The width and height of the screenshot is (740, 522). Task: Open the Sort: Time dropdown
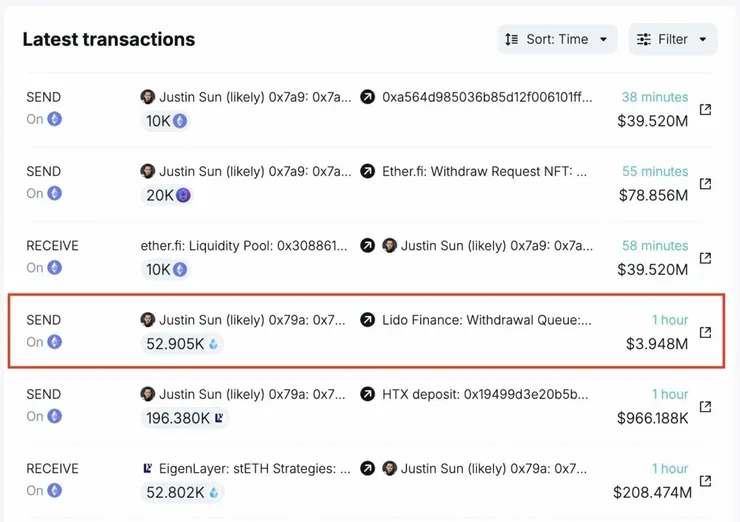(x=557, y=39)
